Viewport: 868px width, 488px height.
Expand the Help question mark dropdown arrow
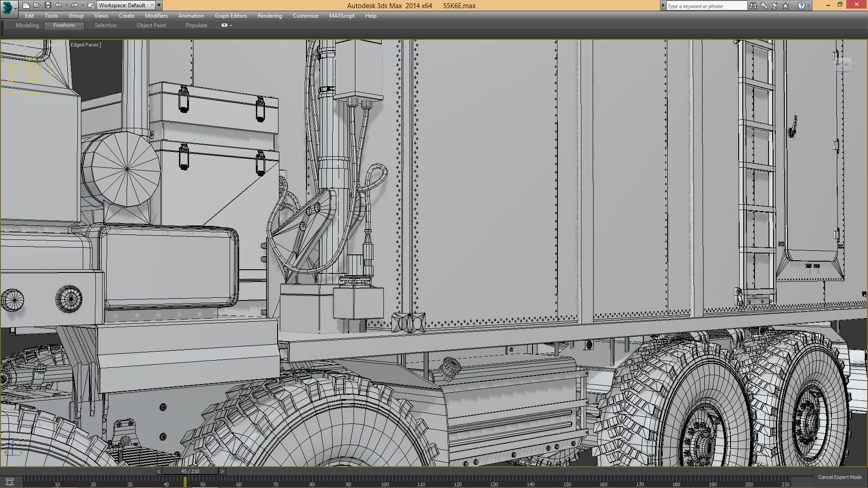809,5
